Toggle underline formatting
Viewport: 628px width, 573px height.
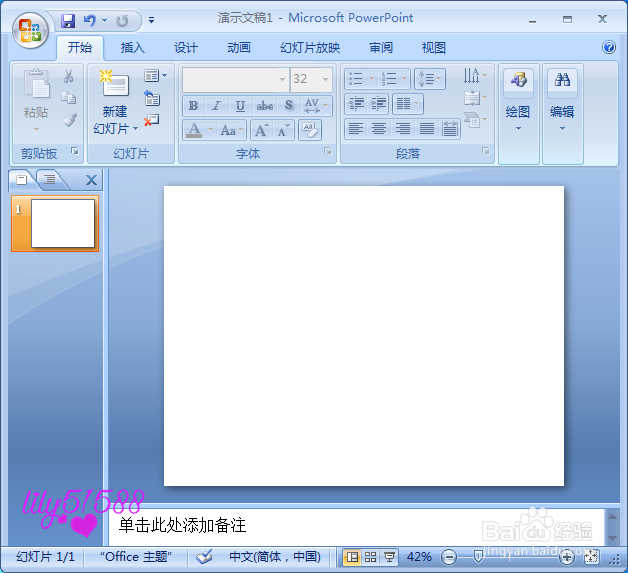pyautogui.click(x=240, y=106)
